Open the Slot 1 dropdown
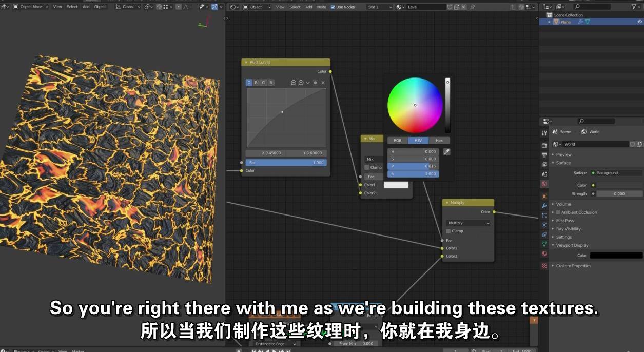Viewport: 644px width, 352px height. tap(380, 7)
